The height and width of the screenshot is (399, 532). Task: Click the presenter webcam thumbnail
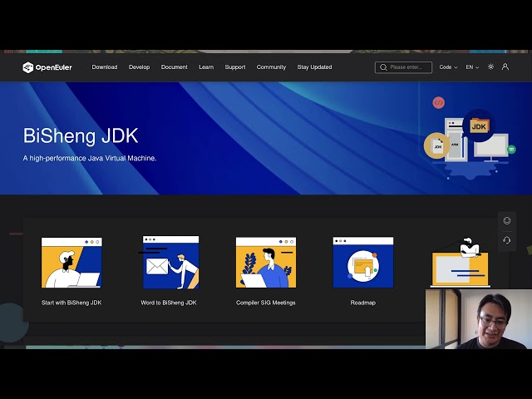(x=479, y=319)
